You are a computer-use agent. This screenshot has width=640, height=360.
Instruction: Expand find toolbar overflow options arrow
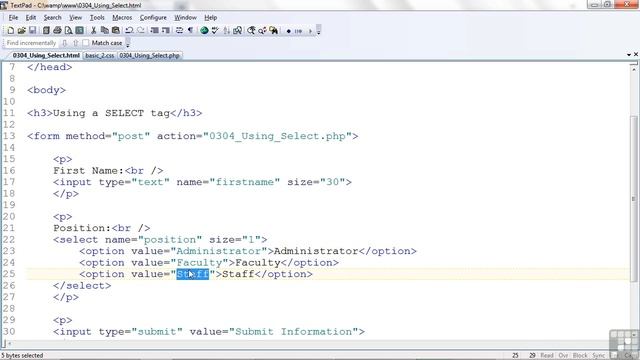[128, 43]
